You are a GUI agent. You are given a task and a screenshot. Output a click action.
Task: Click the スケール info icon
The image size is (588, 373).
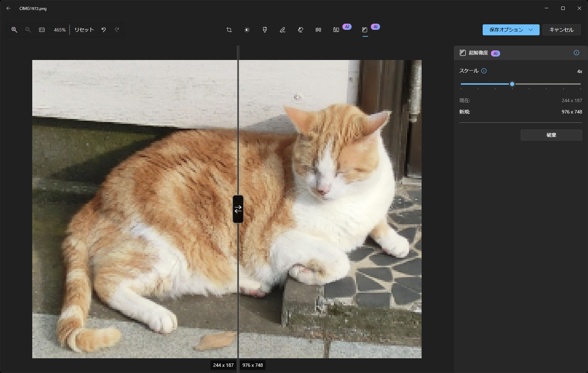[484, 71]
